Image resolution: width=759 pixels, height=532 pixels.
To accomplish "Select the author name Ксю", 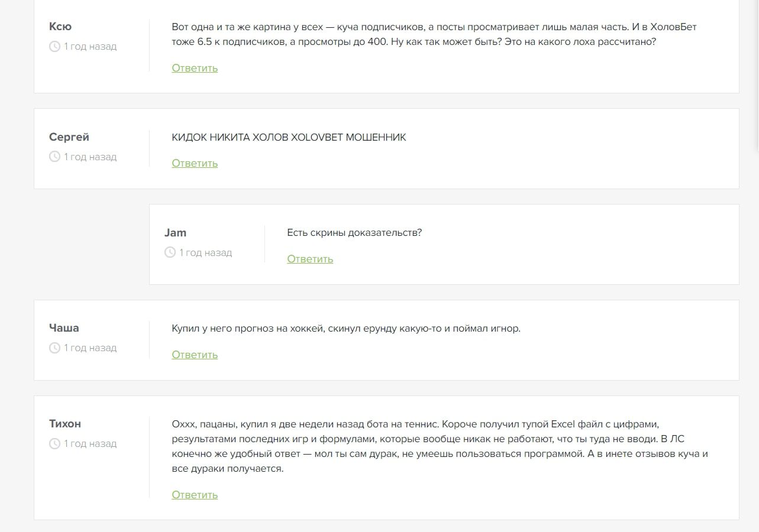I will (x=60, y=27).
